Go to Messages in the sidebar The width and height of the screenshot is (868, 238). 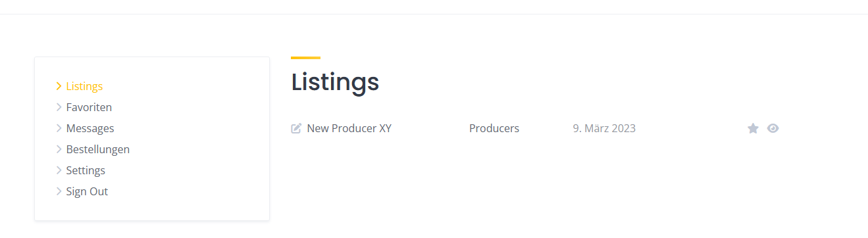90,128
